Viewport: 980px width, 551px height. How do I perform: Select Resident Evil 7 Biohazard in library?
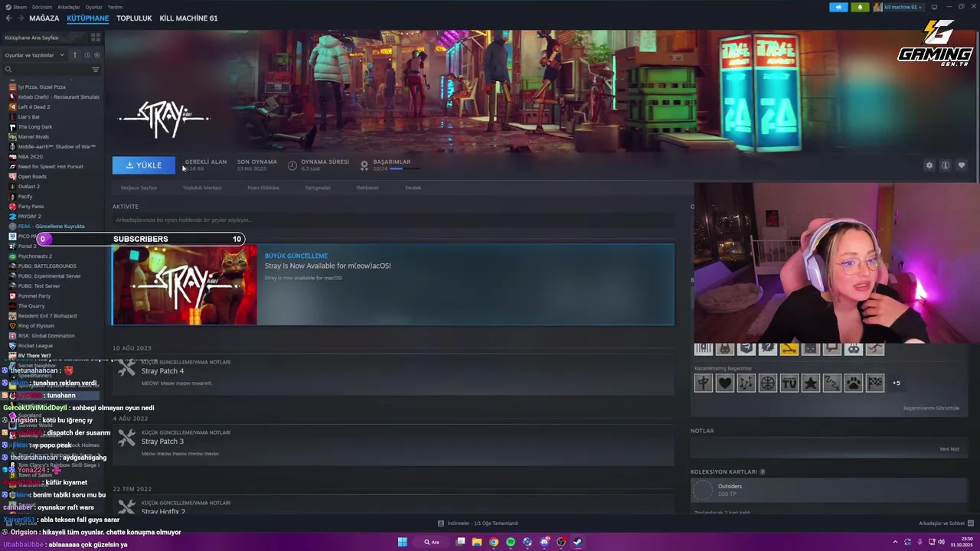47,316
